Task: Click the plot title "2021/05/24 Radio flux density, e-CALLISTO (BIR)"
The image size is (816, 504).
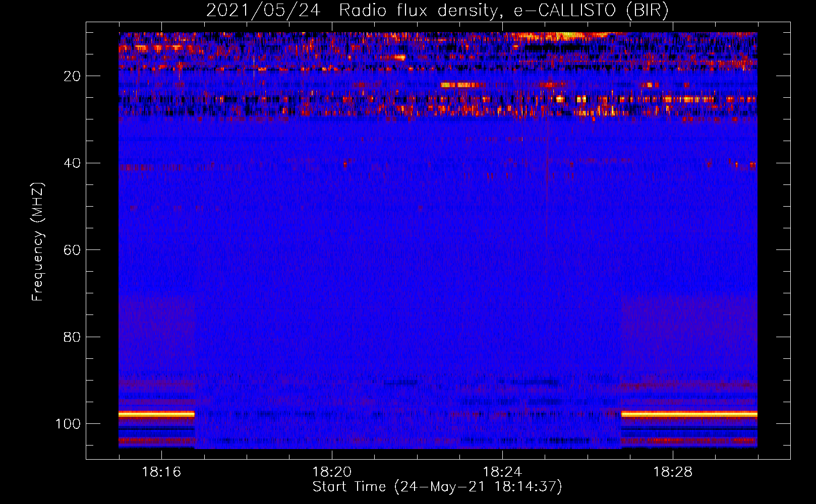Action: pyautogui.click(x=438, y=11)
